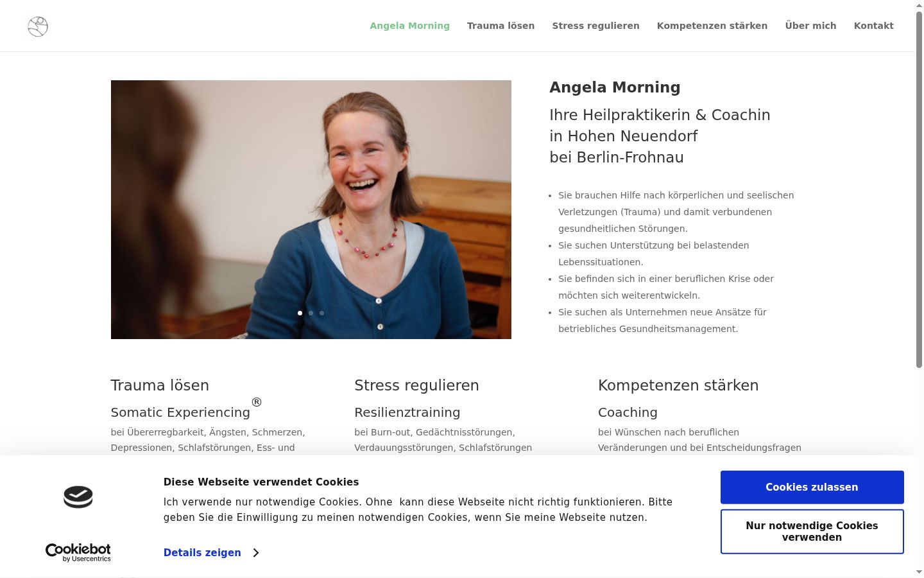Open the Über mich page
Image resolution: width=924 pixels, height=578 pixels.
[810, 26]
